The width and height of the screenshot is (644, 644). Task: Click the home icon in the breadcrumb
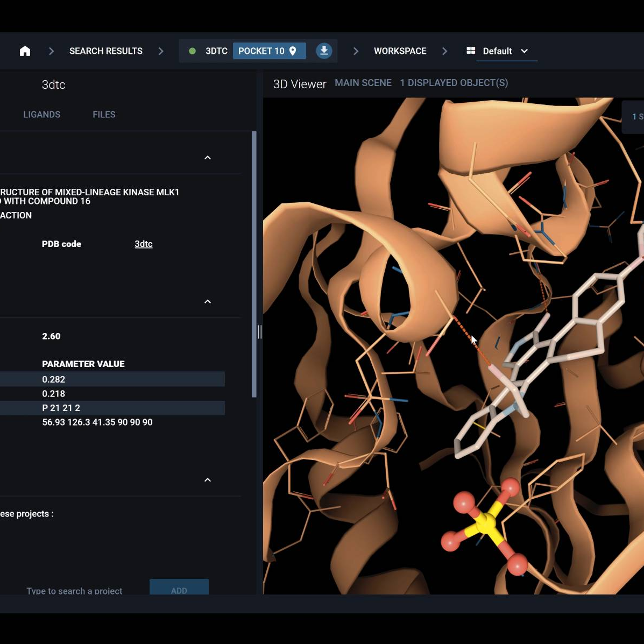click(25, 51)
